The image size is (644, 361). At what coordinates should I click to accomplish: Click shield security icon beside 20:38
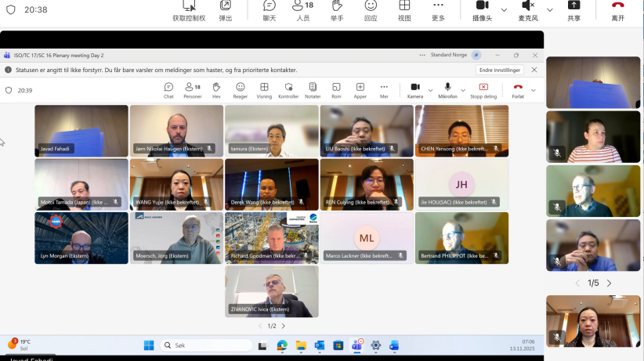click(11, 9)
